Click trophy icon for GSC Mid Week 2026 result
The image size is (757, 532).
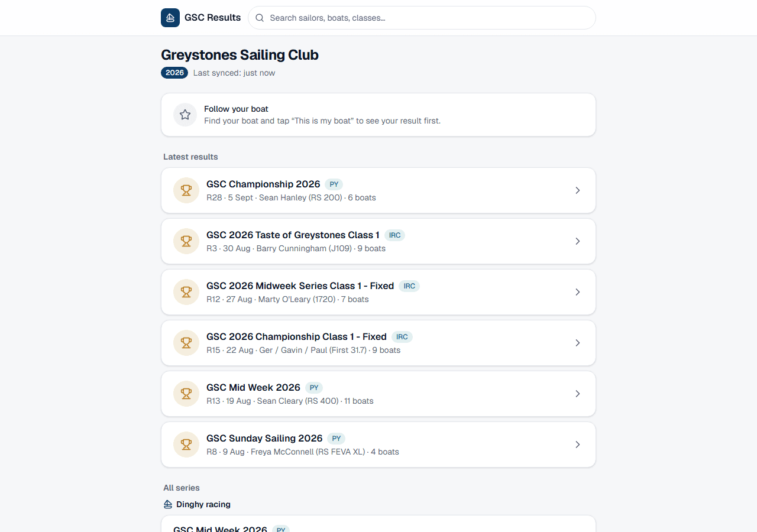tap(186, 394)
